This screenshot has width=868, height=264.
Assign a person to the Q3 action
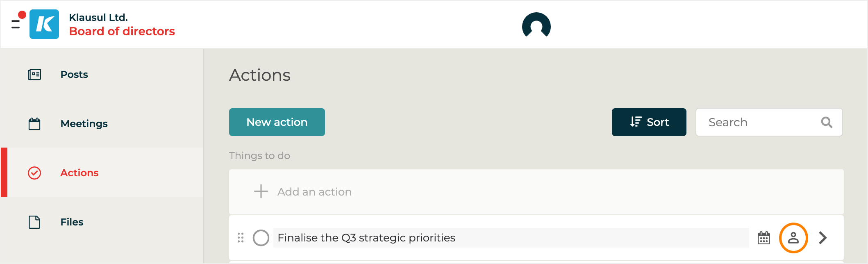[x=793, y=238]
